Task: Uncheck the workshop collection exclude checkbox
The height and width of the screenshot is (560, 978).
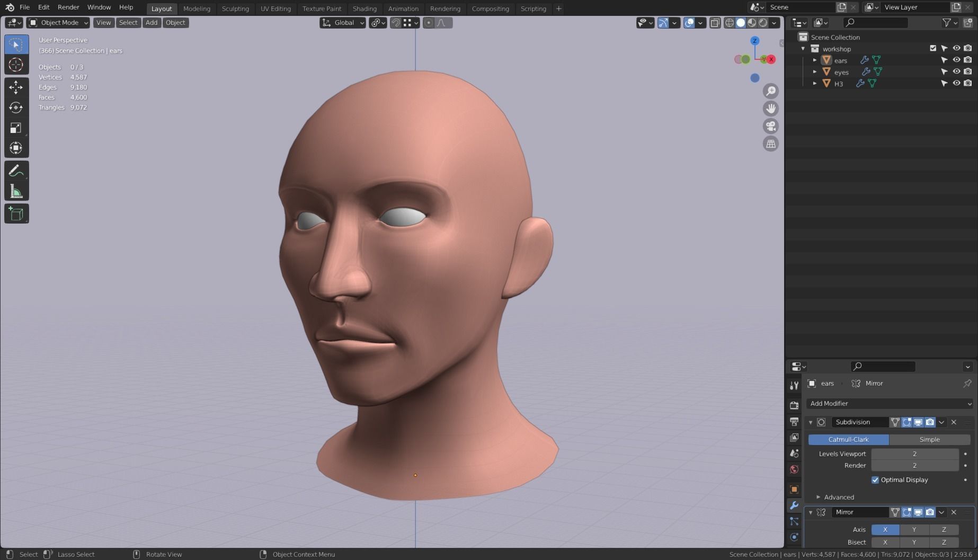Action: 933,48
